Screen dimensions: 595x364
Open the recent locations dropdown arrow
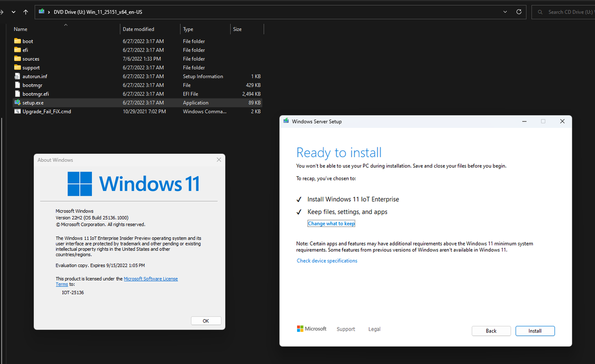coord(13,12)
